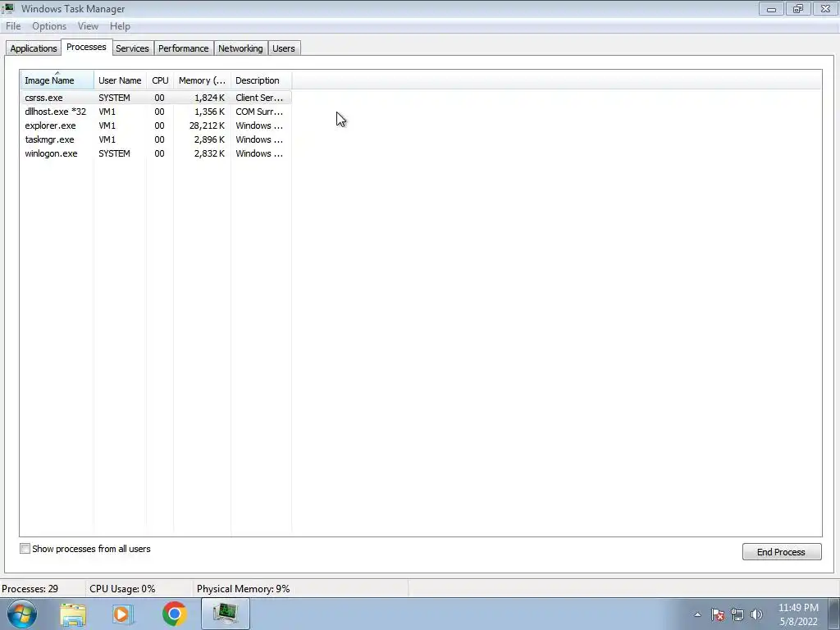Show hidden system tray icons arrow
840x630 pixels.
coord(697,614)
